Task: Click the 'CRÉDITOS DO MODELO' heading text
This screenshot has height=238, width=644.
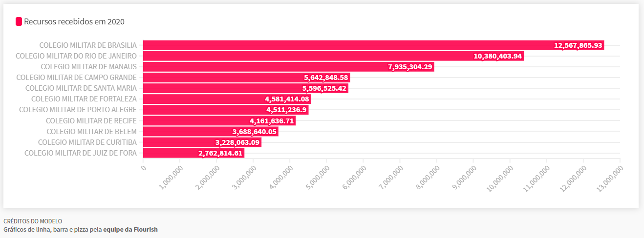Action: tap(33, 221)
